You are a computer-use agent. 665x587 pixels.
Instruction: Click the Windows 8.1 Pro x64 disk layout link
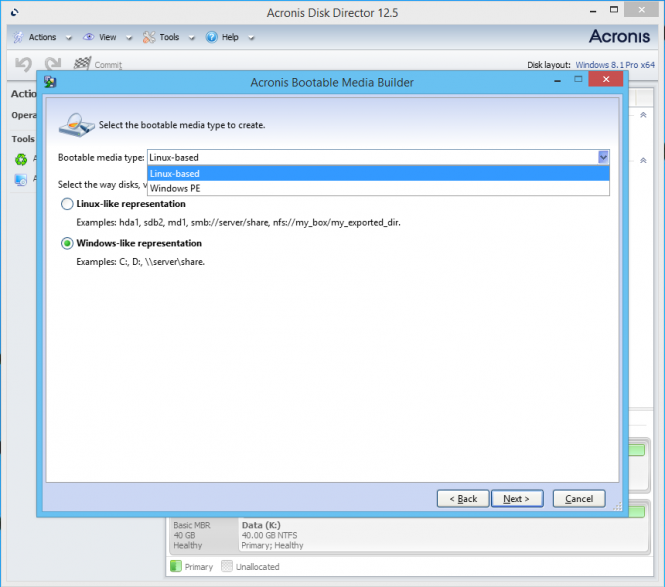coord(615,65)
